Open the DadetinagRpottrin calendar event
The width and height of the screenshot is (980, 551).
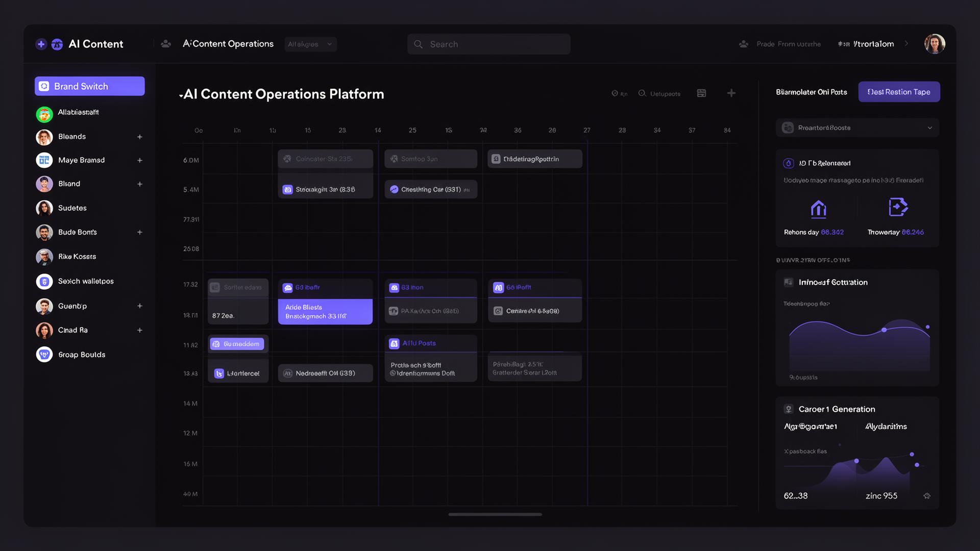click(x=535, y=159)
